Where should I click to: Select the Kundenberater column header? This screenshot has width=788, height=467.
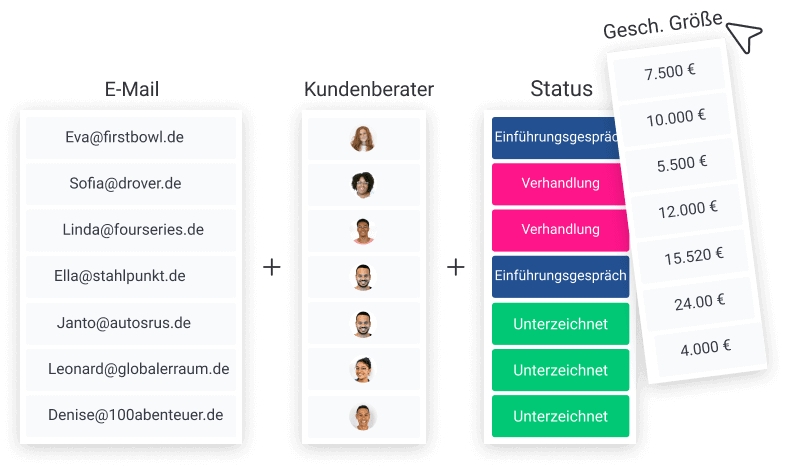[x=368, y=90]
